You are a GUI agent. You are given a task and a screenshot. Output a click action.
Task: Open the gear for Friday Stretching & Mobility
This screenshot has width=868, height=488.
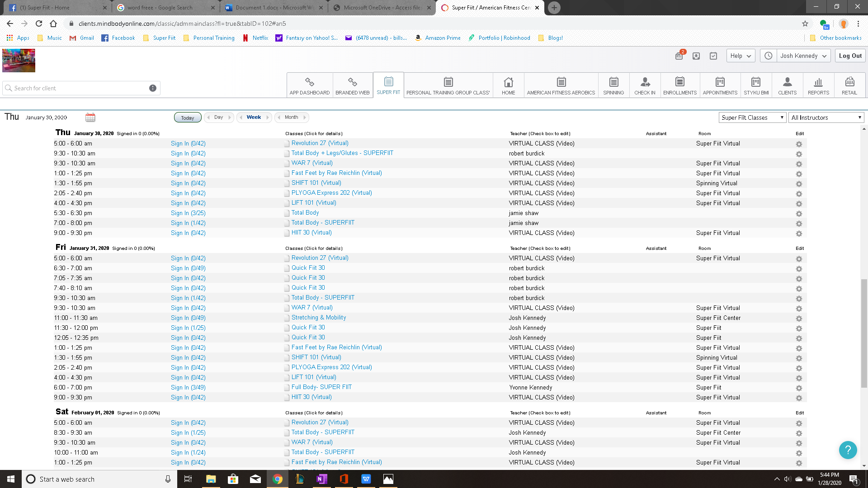tap(799, 319)
